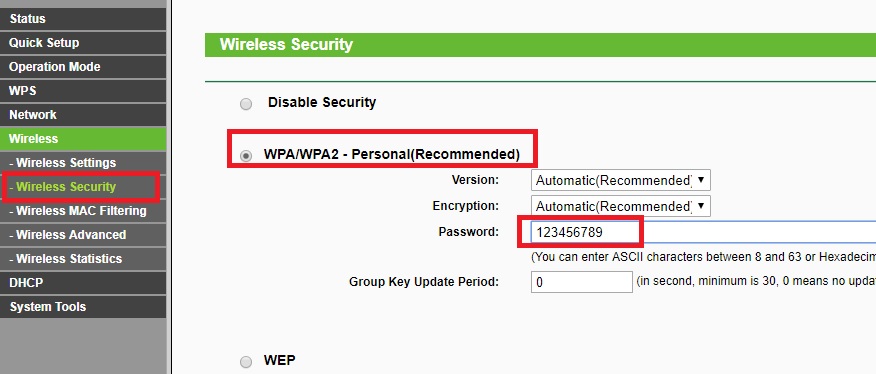Expand the Encryption dropdown
Viewport: 876px width, 374px height.
click(621, 206)
